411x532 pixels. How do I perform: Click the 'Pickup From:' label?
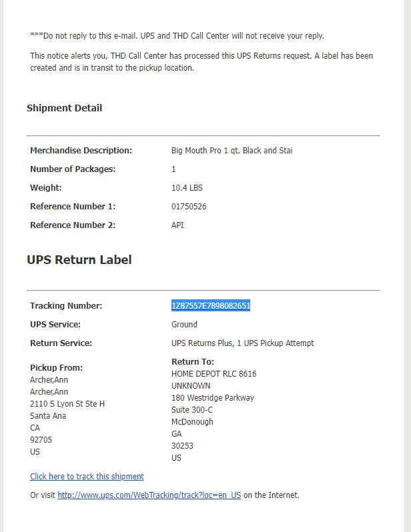(x=57, y=368)
